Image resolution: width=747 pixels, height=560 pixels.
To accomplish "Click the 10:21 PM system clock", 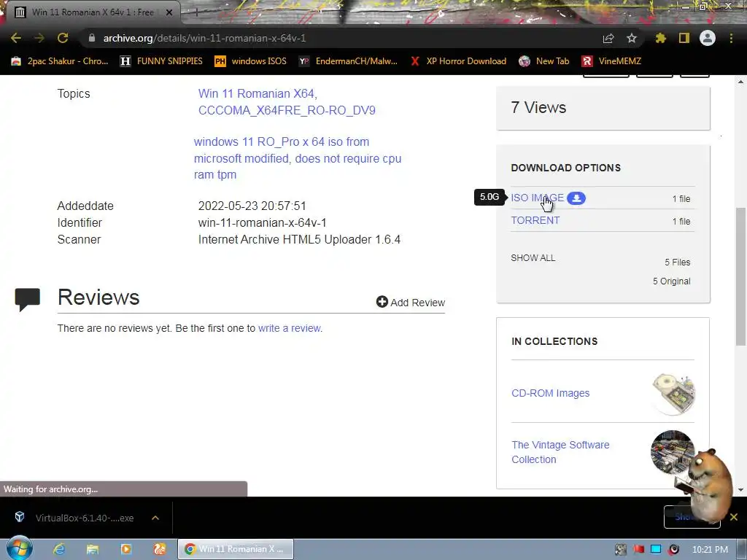I will coord(710,550).
